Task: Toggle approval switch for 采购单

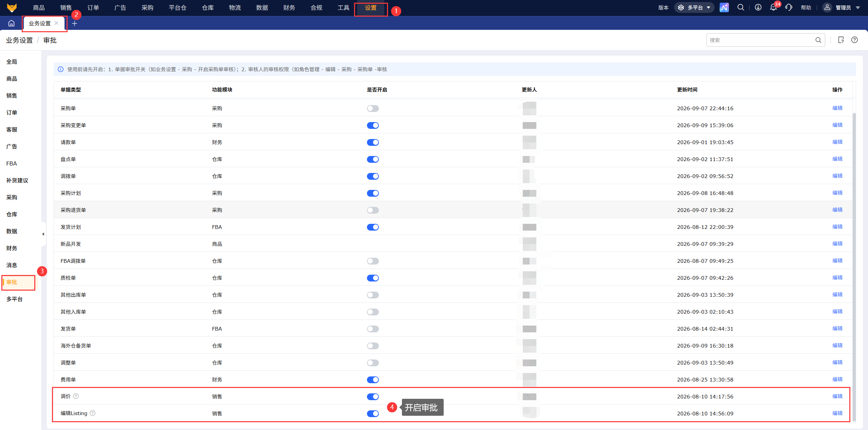Action: tap(373, 109)
